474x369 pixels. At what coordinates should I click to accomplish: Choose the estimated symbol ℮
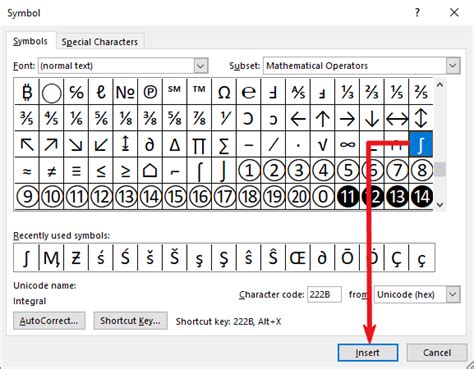click(x=248, y=92)
